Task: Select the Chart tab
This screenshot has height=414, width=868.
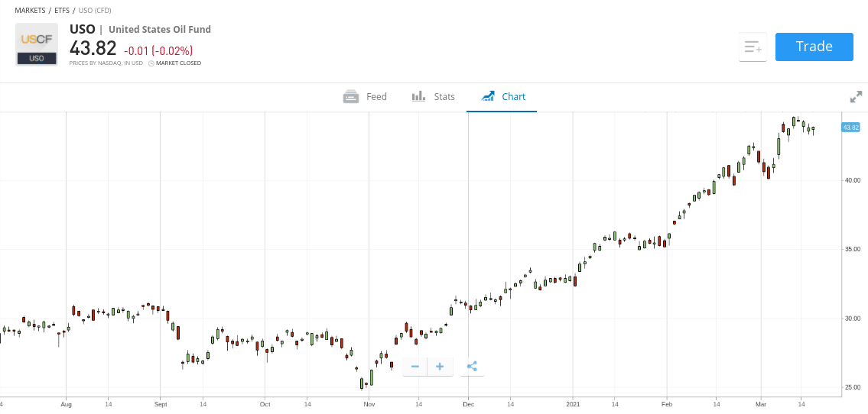Action: click(503, 97)
